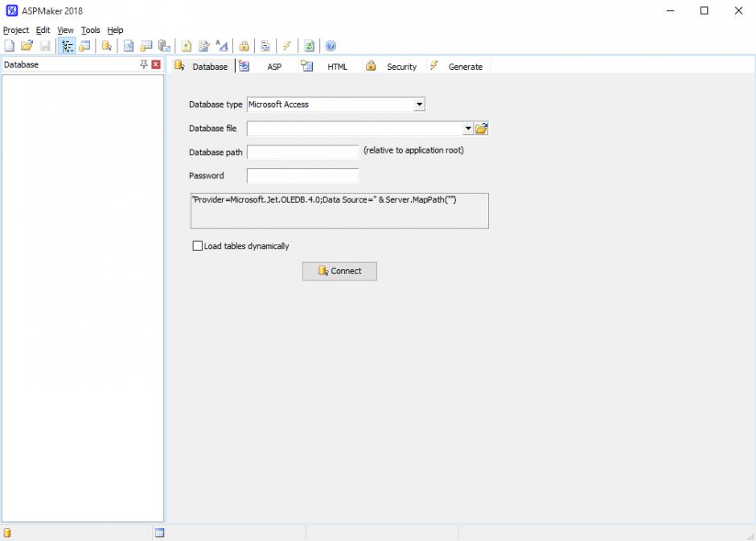Open the Help menu
The width and height of the screenshot is (756, 541).
click(115, 31)
